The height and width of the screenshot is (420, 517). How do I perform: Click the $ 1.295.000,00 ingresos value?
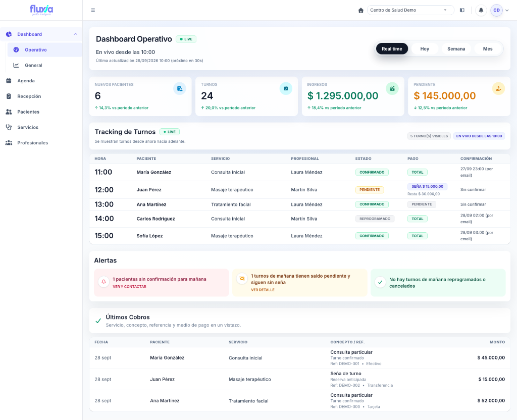click(x=343, y=95)
